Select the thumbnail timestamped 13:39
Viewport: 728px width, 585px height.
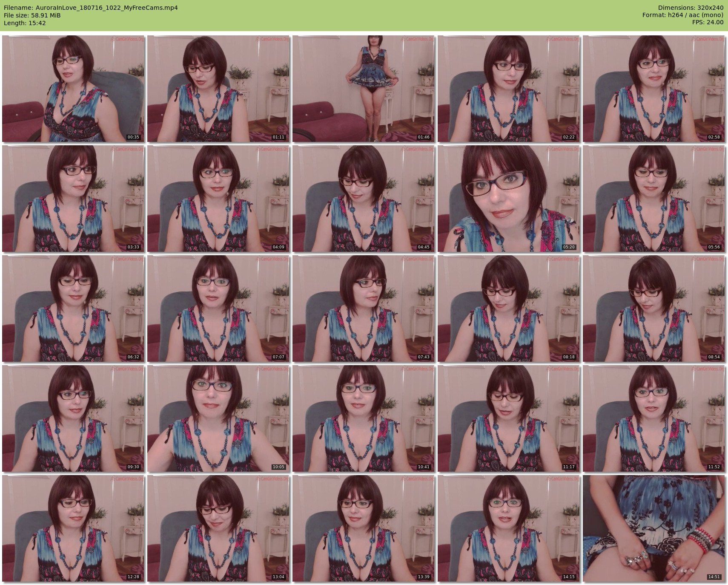tap(364, 528)
